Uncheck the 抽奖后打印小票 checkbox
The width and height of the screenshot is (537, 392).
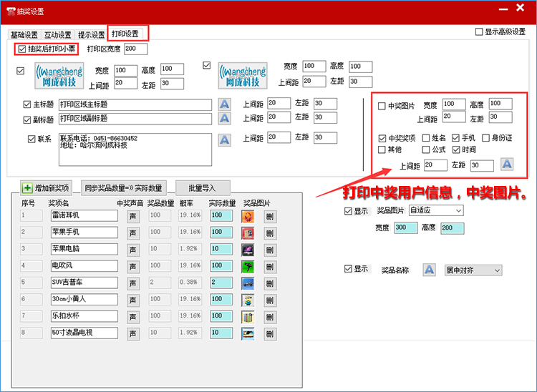pos(21,49)
